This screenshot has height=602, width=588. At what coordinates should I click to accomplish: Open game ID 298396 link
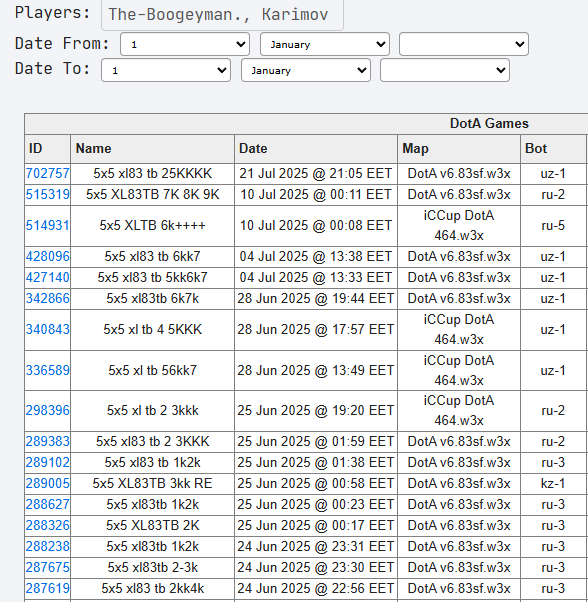[48, 411]
